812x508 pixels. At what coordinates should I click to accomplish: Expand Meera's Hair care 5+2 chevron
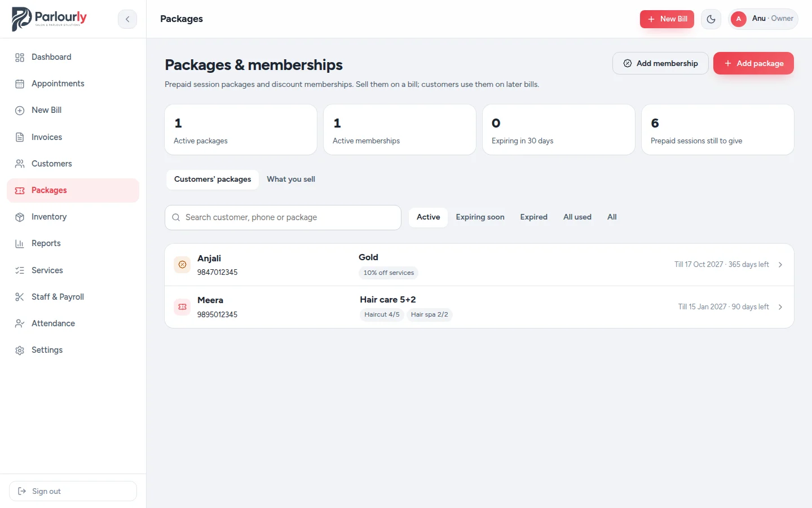[780, 307]
